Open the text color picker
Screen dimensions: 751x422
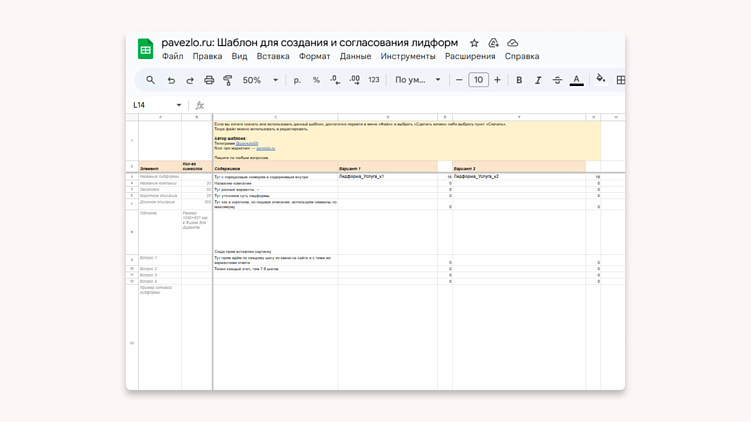576,80
